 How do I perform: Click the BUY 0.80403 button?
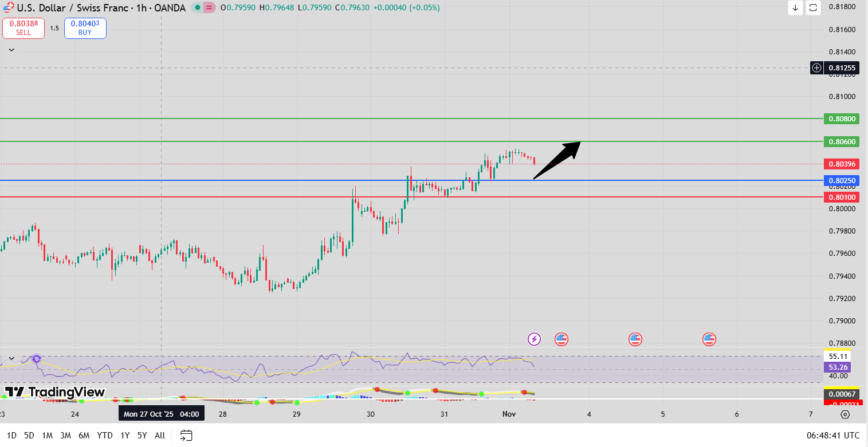coord(85,27)
